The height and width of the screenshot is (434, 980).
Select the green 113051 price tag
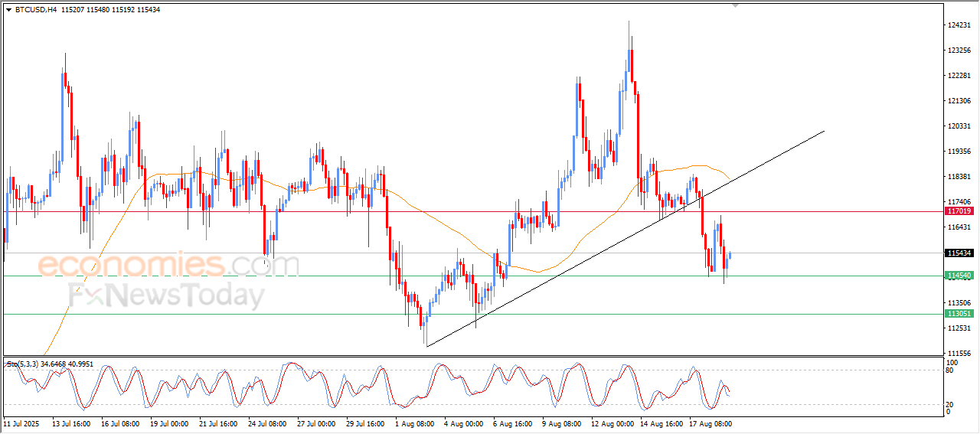point(959,314)
